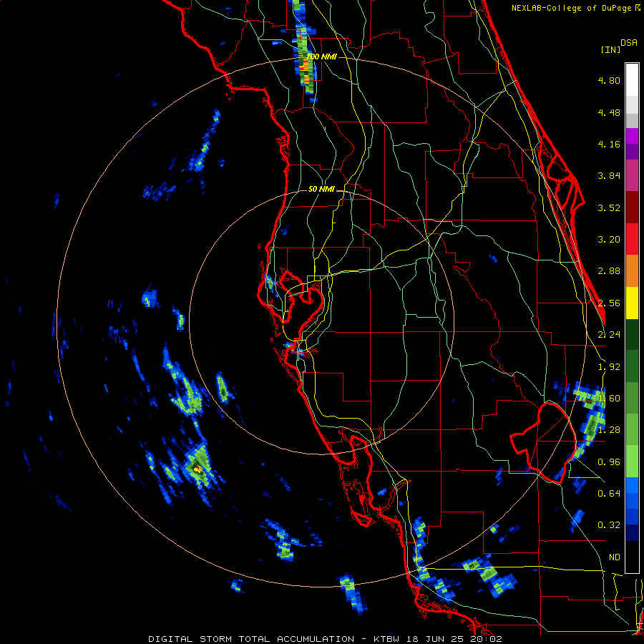Click the yellow-red rain core in the Gulf
Screen dimensions: 644x644
click(x=197, y=469)
